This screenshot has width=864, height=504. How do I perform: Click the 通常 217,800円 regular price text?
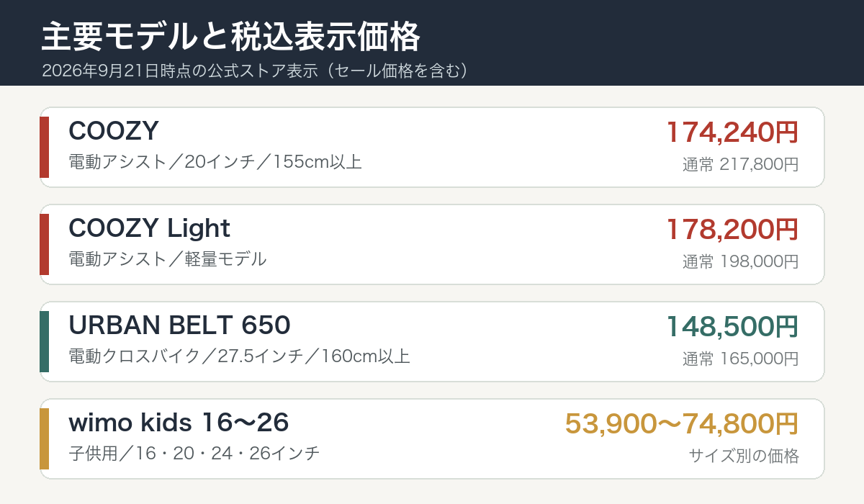pos(741,165)
